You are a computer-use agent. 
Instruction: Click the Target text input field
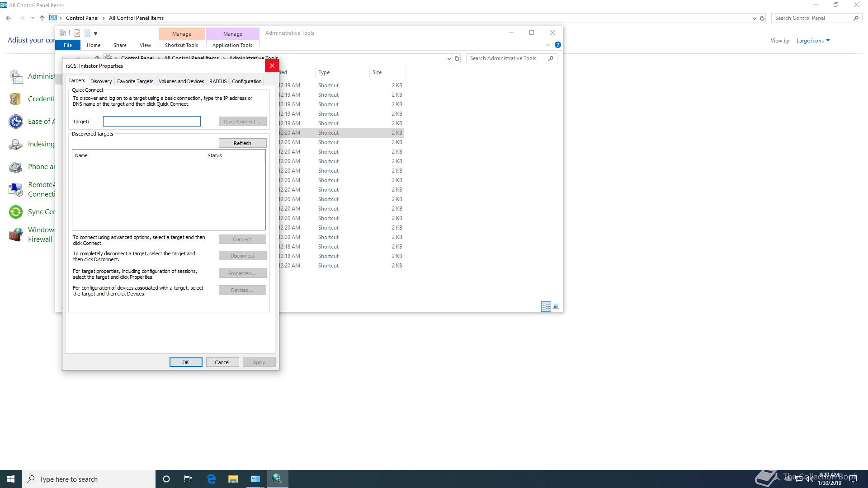(x=152, y=121)
